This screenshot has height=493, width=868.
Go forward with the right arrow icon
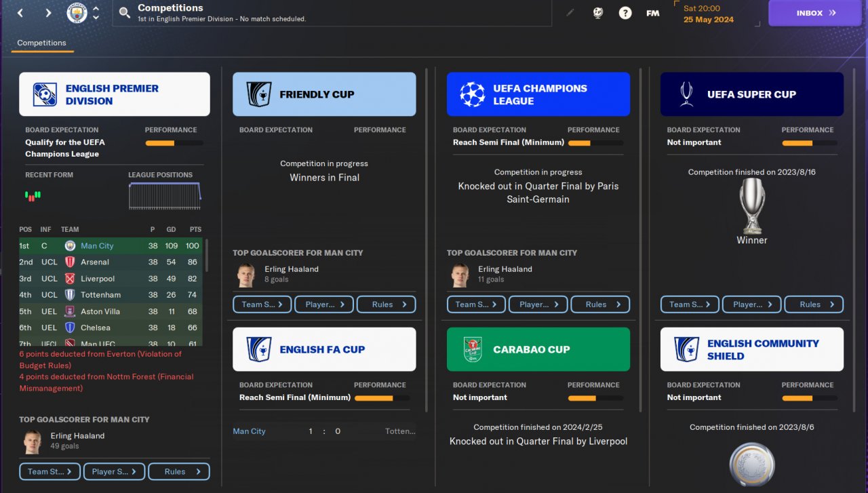coord(48,13)
